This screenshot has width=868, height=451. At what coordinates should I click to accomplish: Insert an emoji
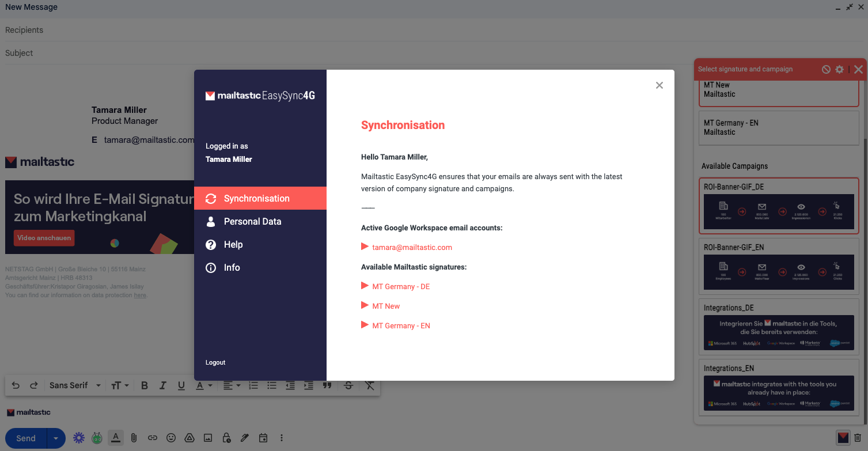click(x=171, y=438)
